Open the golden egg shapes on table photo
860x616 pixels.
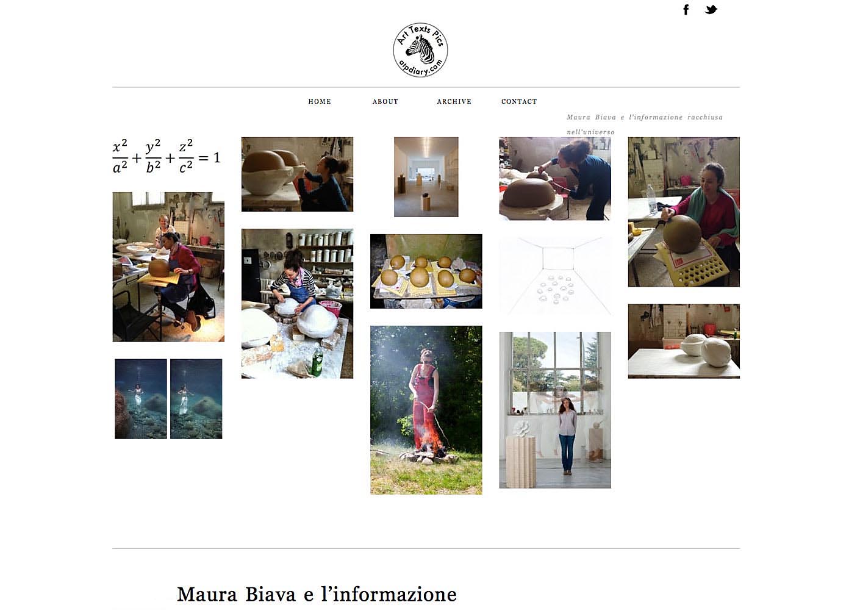(x=426, y=271)
